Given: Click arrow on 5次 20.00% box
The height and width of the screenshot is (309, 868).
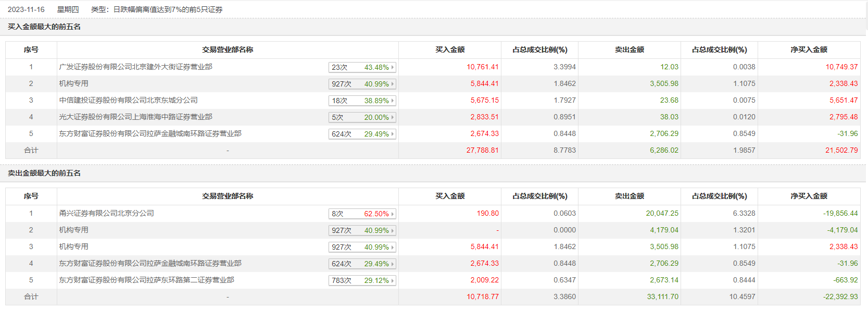Looking at the screenshot, I should 393,117.
